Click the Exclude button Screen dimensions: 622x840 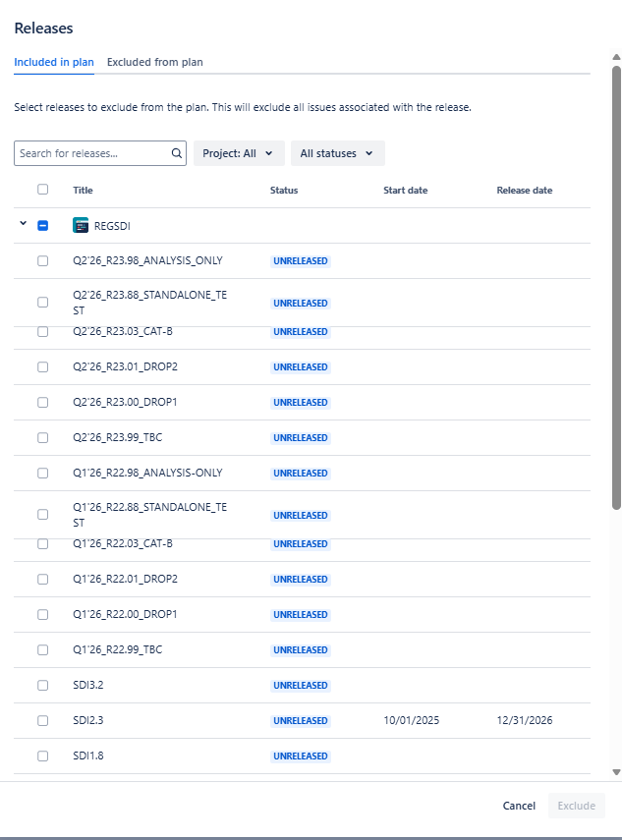tap(577, 806)
